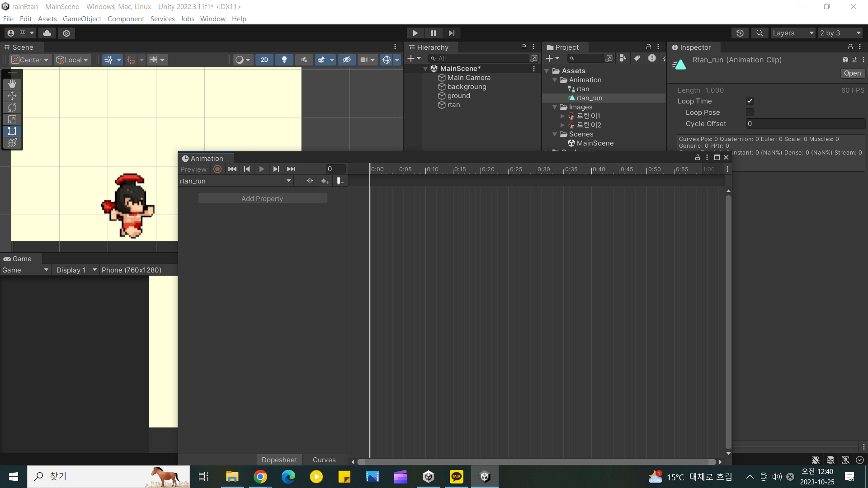Open the Component menu
This screenshot has width=868, height=488.
126,19
